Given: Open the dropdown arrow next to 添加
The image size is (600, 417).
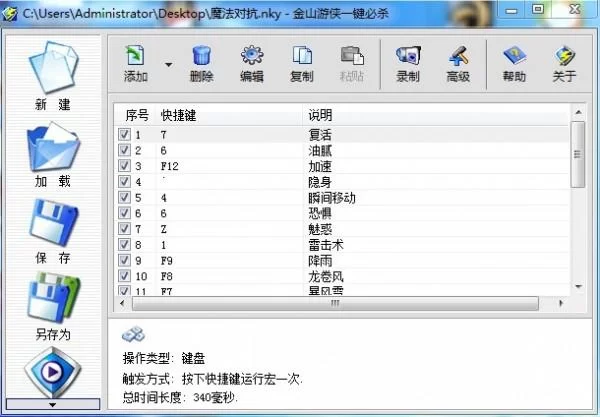Looking at the screenshot, I should tap(168, 65).
